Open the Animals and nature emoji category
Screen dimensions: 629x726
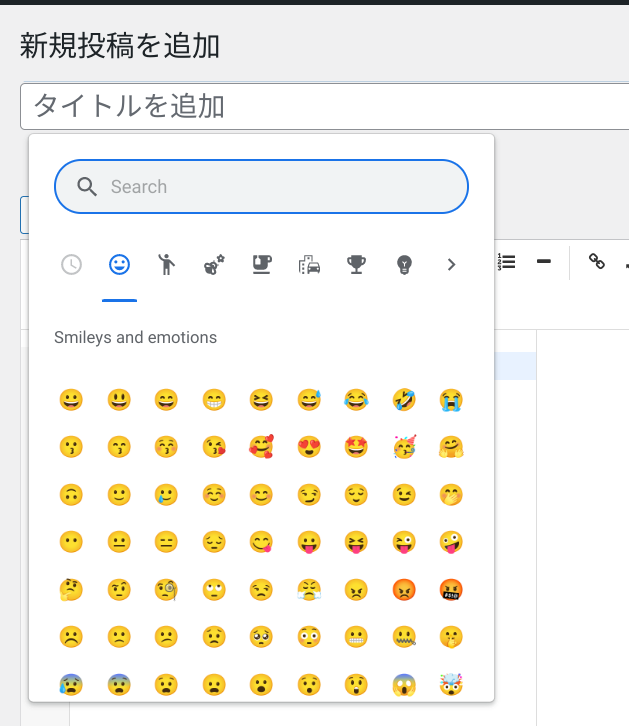[214, 265]
